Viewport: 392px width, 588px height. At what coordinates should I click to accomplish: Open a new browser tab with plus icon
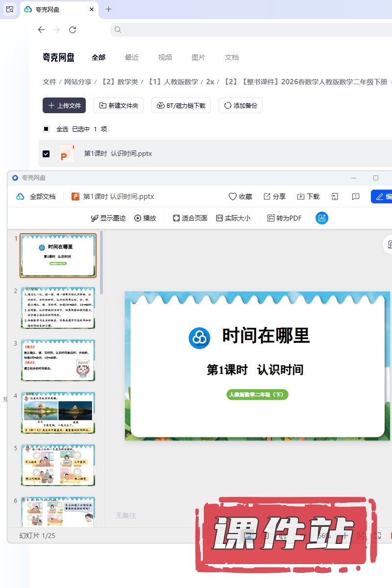coord(108,9)
